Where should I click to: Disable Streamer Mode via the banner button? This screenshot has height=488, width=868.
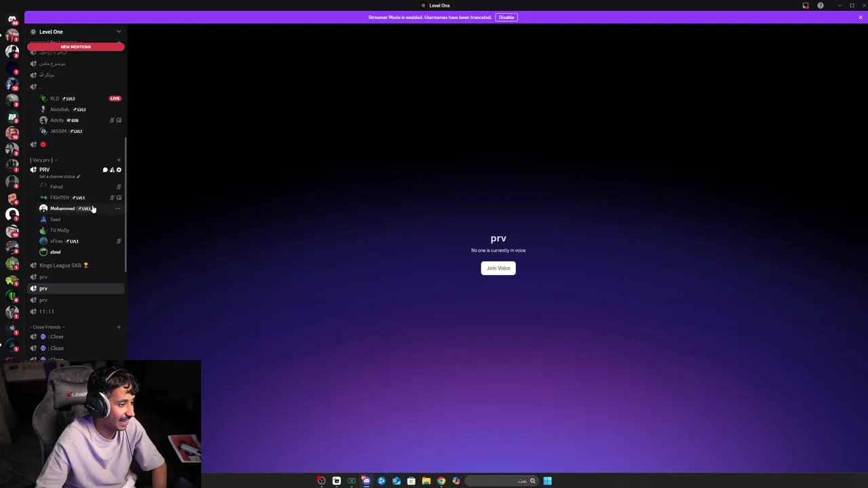507,17
